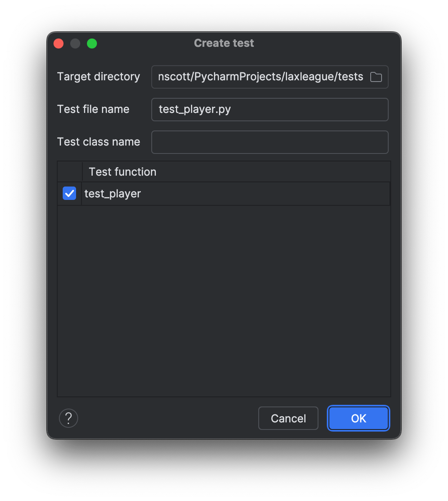
Task: Confirm test creation with OK
Action: [358, 418]
